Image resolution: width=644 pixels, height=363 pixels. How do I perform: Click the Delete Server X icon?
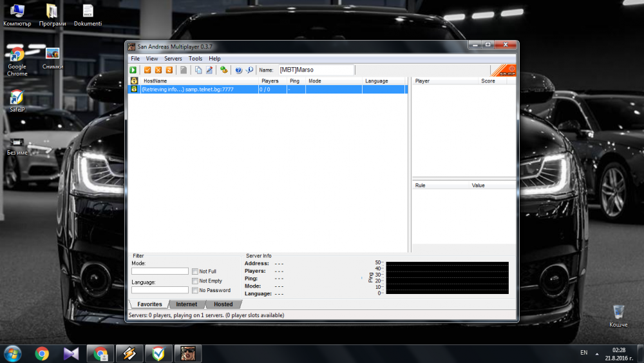158,70
